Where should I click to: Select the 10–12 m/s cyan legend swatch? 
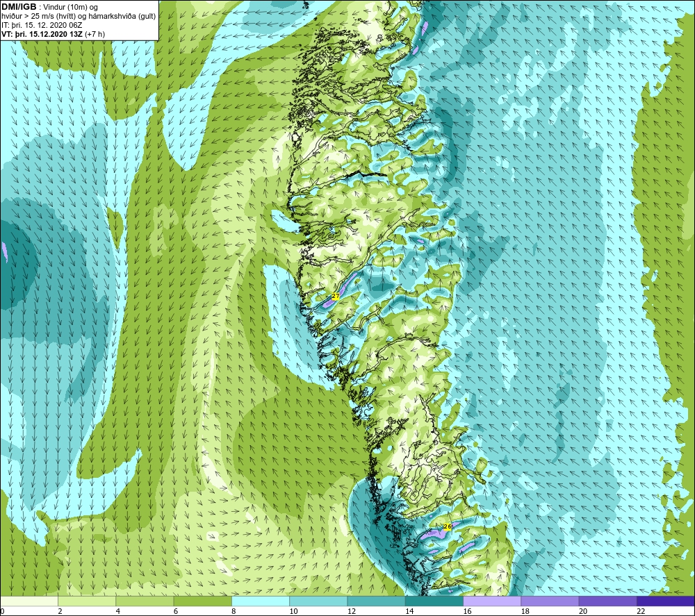point(318,601)
